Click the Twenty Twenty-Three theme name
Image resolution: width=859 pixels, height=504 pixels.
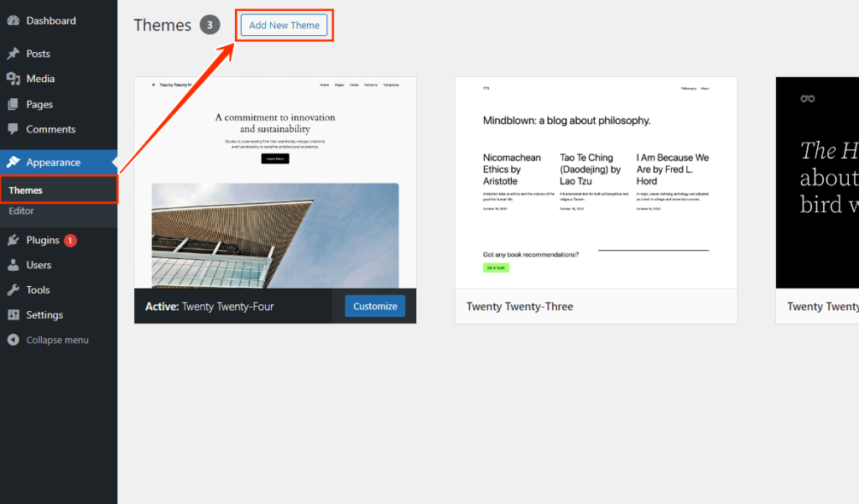[x=520, y=307]
